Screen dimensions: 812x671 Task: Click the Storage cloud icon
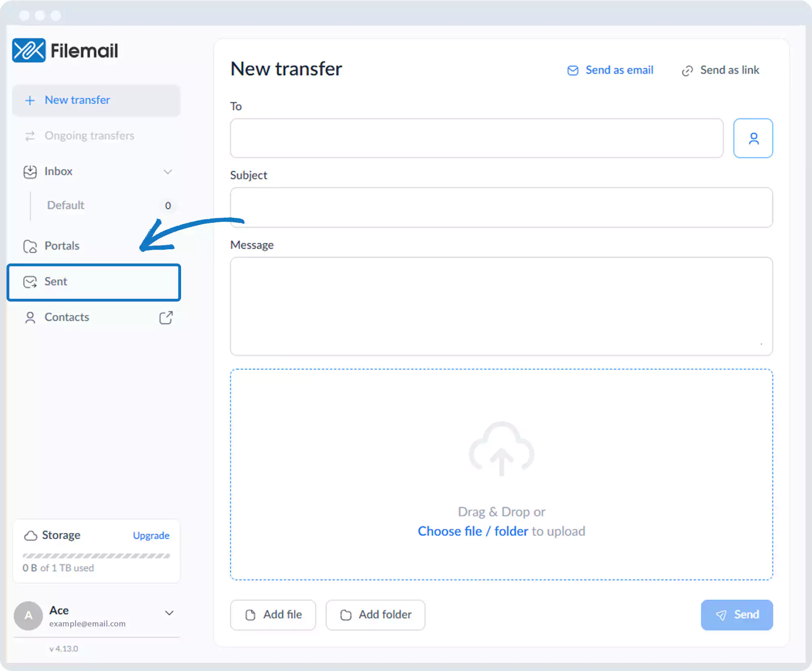pos(30,535)
